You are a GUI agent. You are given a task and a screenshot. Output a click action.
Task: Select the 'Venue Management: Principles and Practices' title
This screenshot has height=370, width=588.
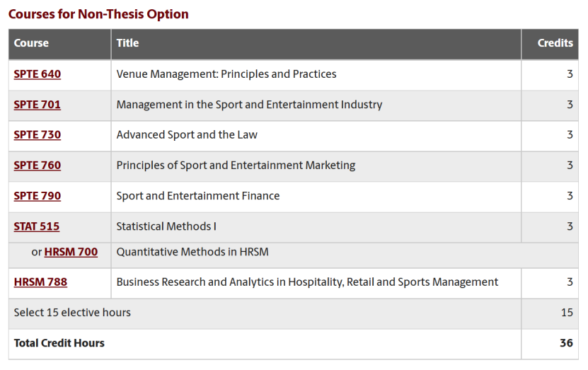point(226,74)
